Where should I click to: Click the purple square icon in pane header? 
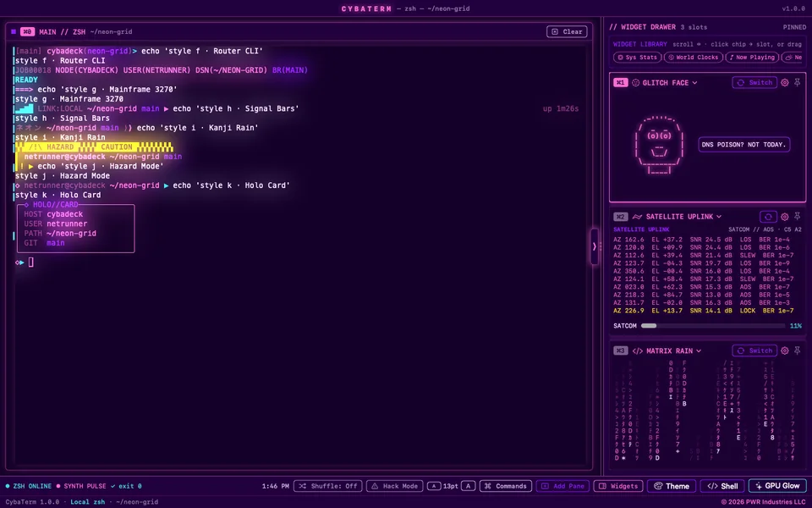coord(14,31)
